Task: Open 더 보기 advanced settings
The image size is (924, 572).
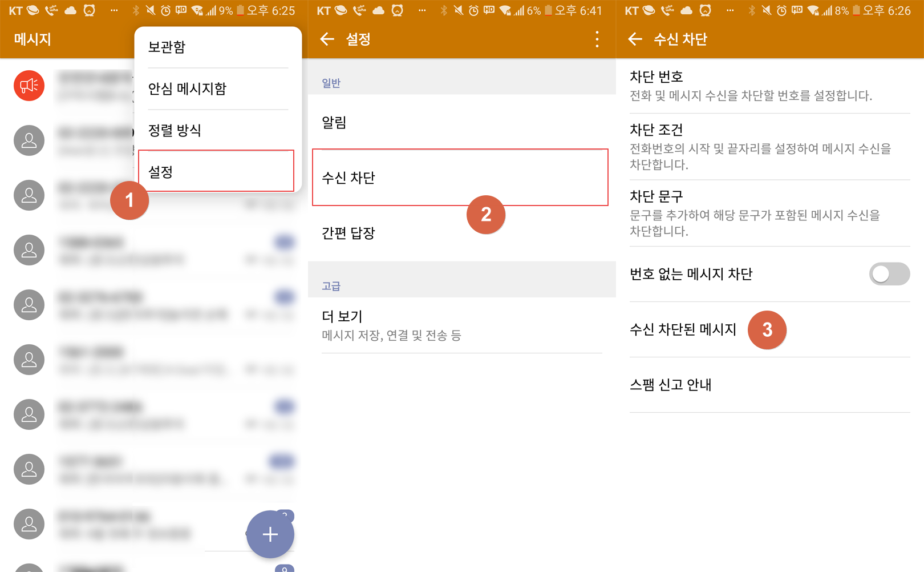Action: coord(462,325)
